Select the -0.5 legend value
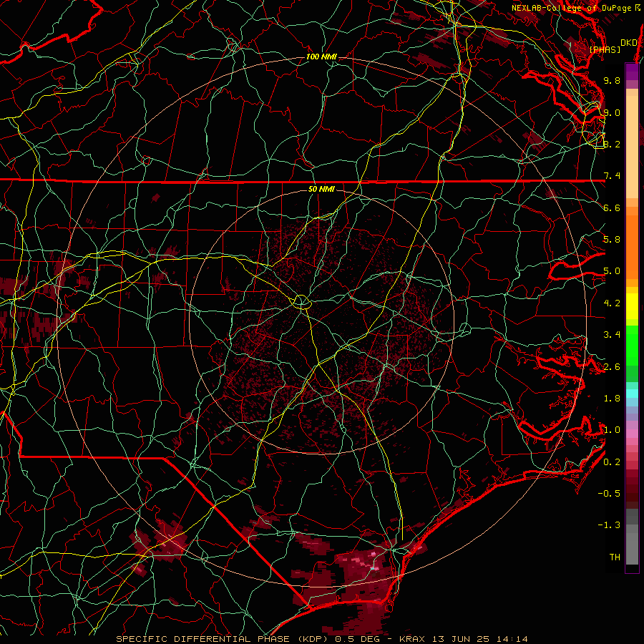The height and width of the screenshot is (644, 644). [609, 494]
